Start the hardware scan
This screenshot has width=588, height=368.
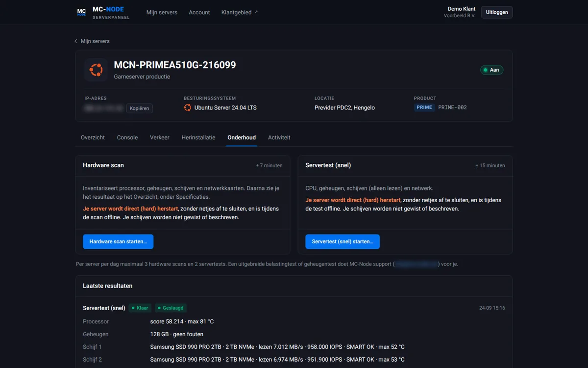(x=118, y=241)
